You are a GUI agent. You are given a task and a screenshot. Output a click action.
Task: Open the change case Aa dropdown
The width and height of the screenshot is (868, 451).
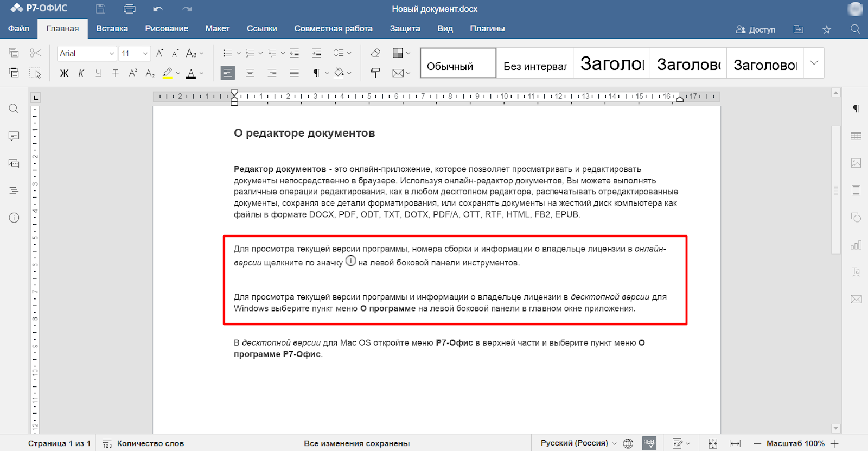coord(195,53)
